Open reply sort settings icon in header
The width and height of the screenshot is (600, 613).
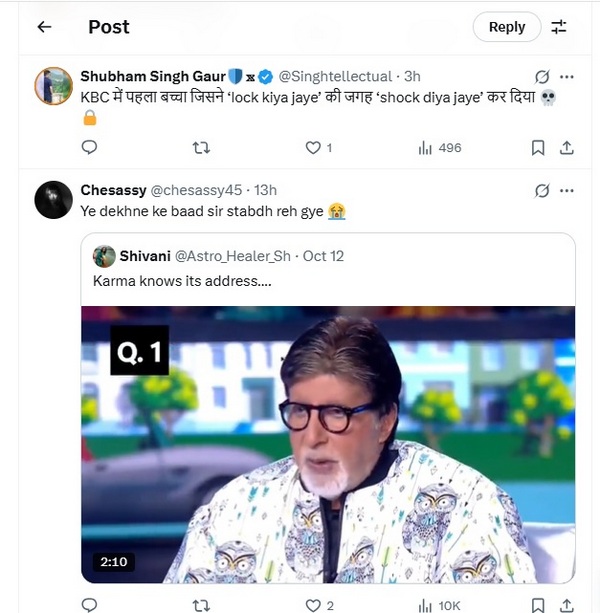(559, 27)
